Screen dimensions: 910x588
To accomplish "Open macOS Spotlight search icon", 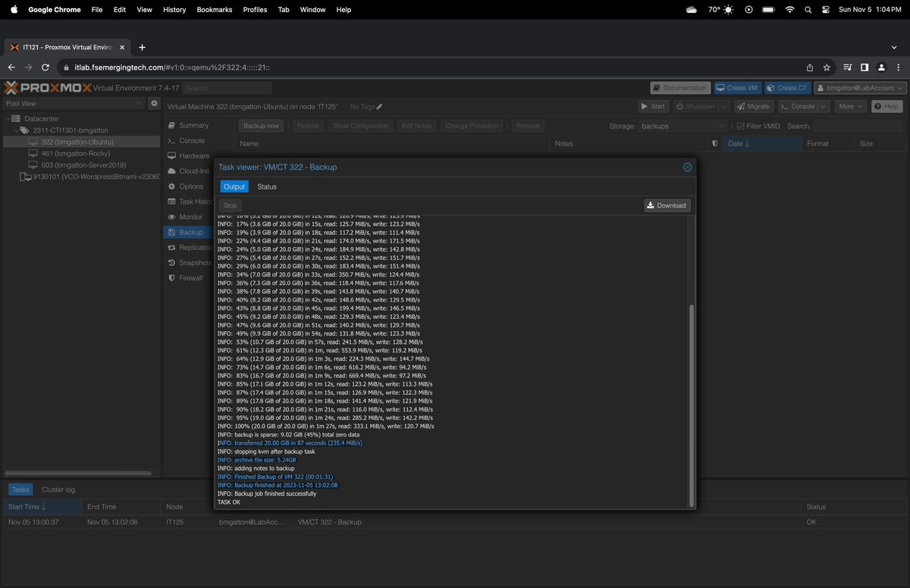I will (x=808, y=10).
